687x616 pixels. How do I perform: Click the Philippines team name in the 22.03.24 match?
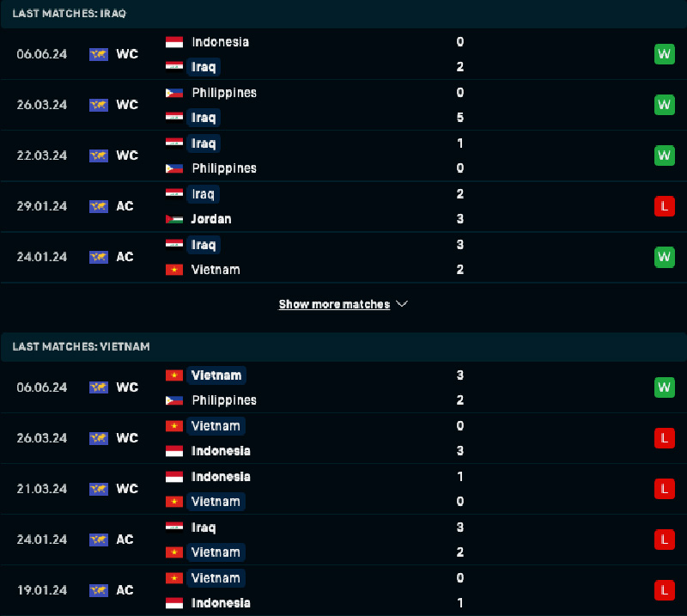click(224, 168)
